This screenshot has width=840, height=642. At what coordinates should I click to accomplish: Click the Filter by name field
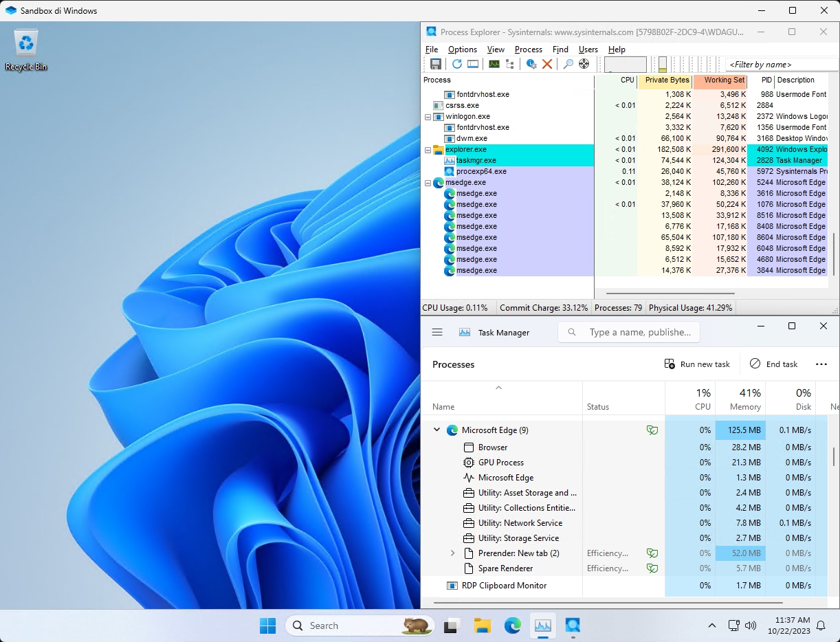[782, 65]
